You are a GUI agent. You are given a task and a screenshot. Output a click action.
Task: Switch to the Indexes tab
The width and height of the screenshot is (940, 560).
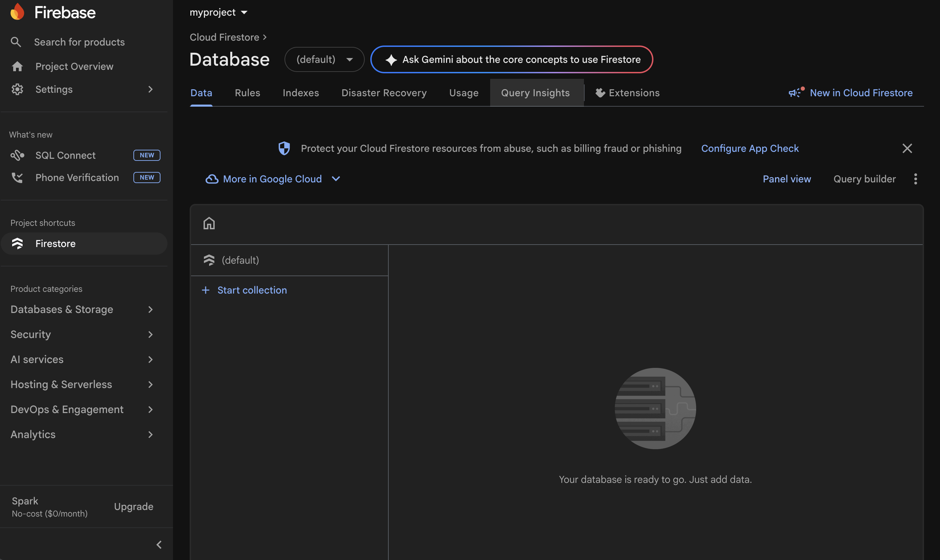click(x=301, y=93)
